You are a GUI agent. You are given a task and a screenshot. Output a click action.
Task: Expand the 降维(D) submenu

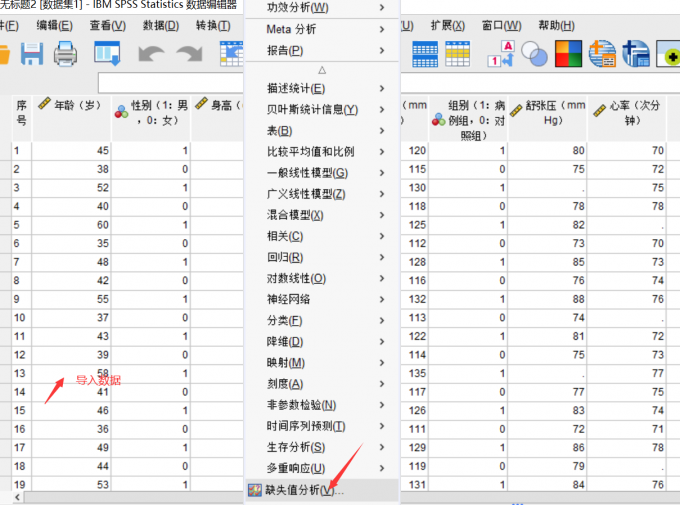(322, 341)
